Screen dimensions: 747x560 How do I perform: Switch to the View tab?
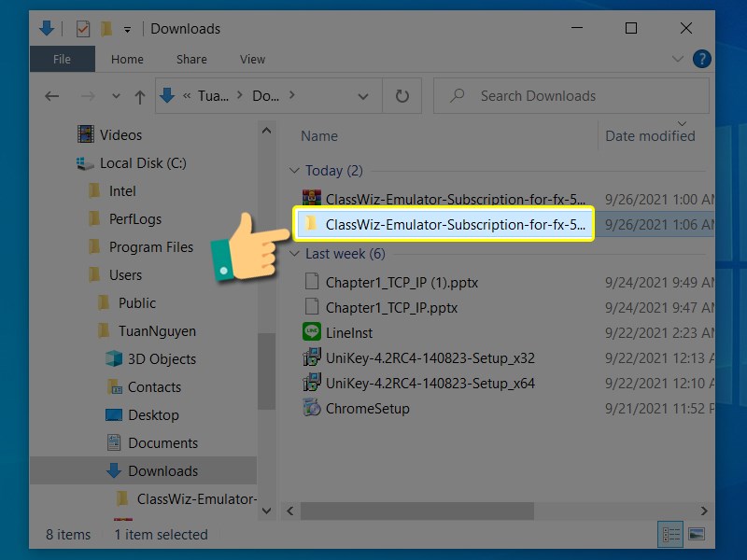tap(252, 59)
